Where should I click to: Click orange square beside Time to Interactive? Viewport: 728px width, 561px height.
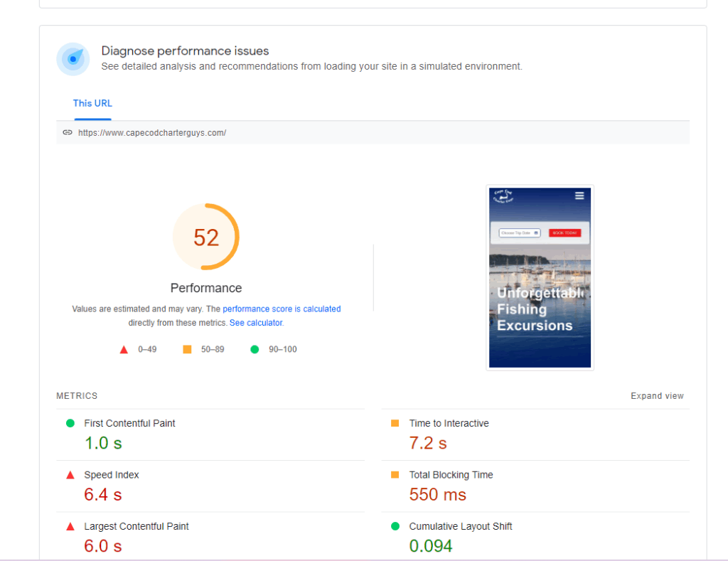click(x=395, y=423)
